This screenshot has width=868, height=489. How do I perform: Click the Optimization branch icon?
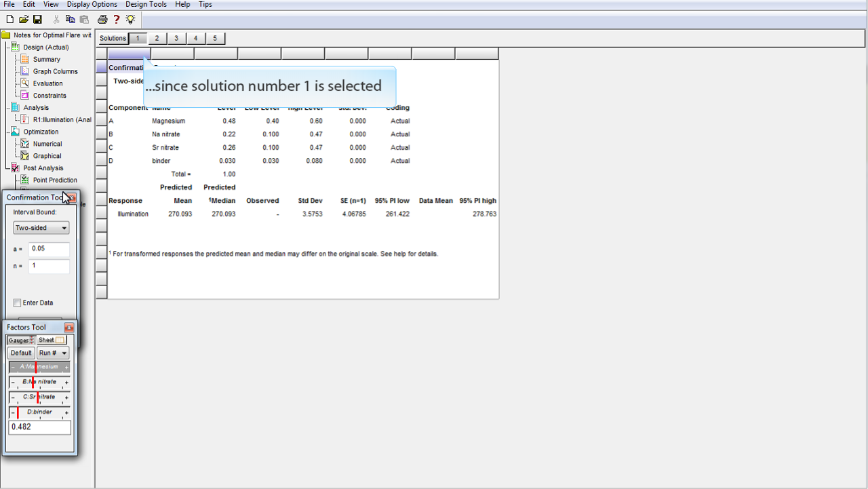(16, 132)
